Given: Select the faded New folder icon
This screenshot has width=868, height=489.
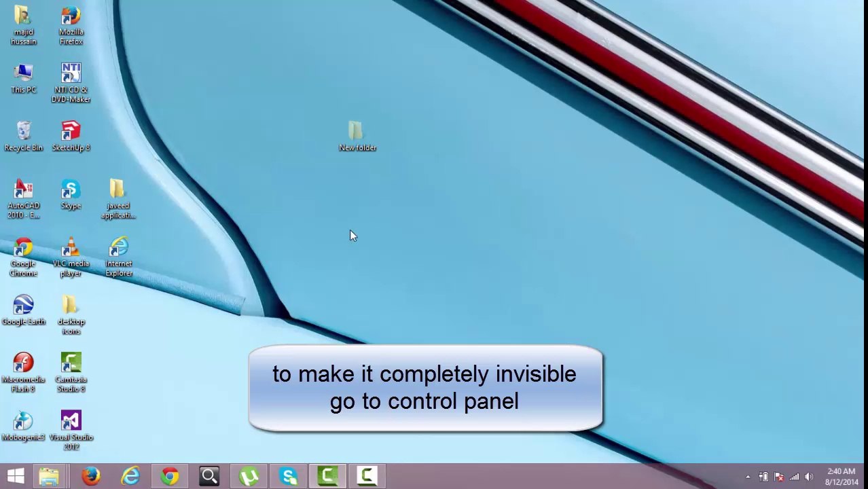Looking at the screenshot, I should [x=357, y=137].
